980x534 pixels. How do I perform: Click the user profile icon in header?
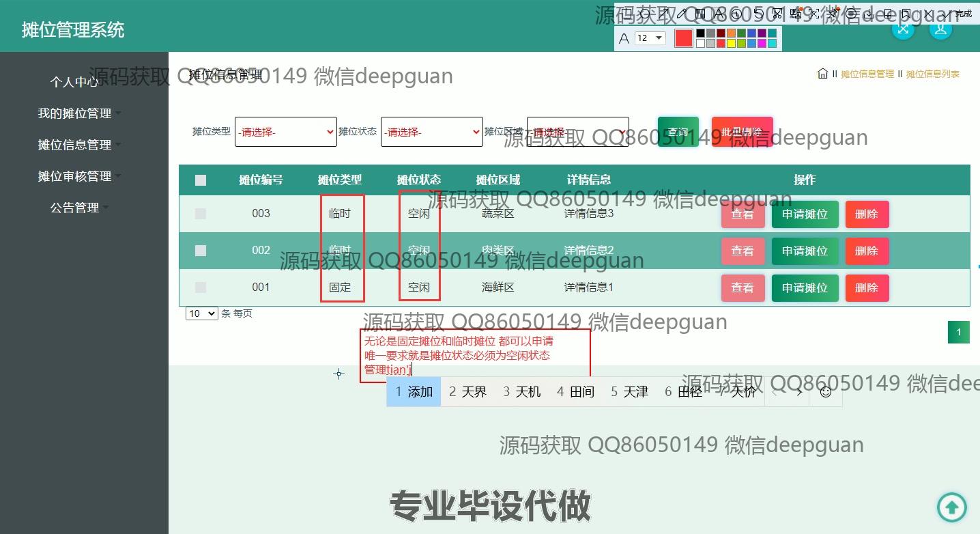click(x=940, y=29)
